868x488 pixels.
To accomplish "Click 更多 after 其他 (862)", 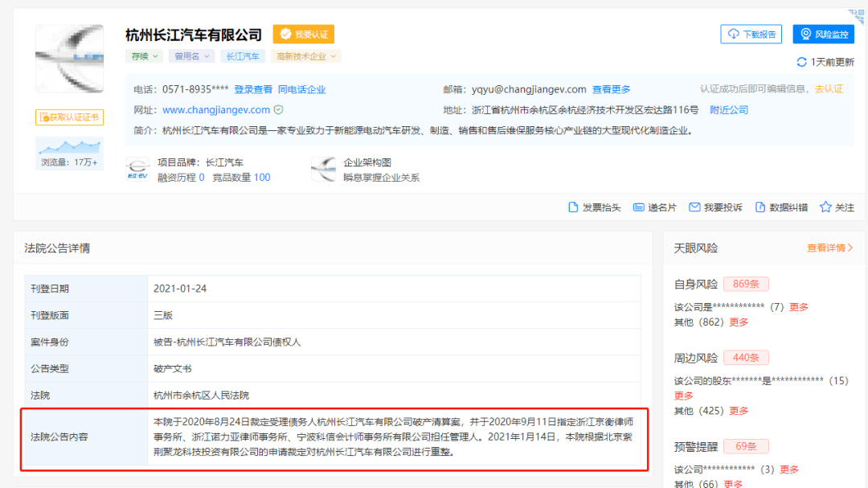I will coord(739,322).
